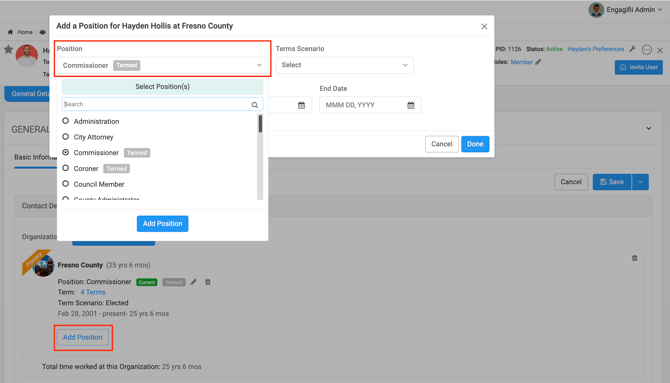Image resolution: width=670 pixels, height=383 pixels.
Task: Collapse the General section chevron
Action: tap(649, 128)
